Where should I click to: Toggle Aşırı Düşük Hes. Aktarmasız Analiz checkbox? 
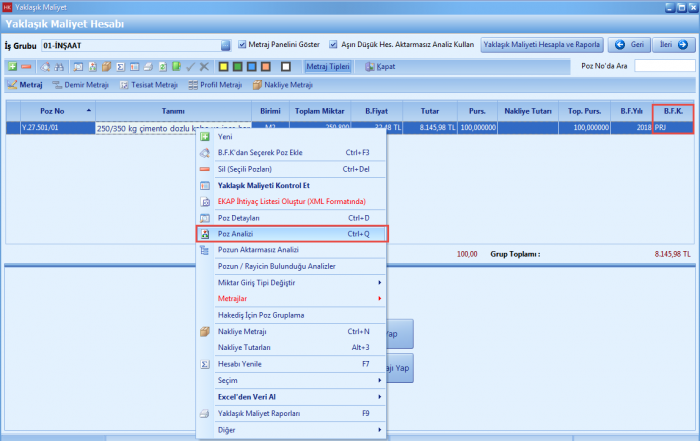point(361,45)
